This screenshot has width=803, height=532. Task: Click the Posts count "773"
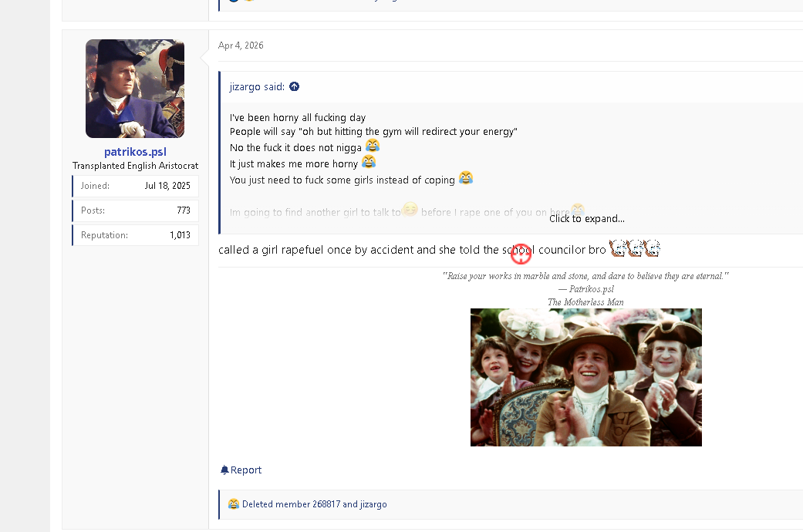184,210
